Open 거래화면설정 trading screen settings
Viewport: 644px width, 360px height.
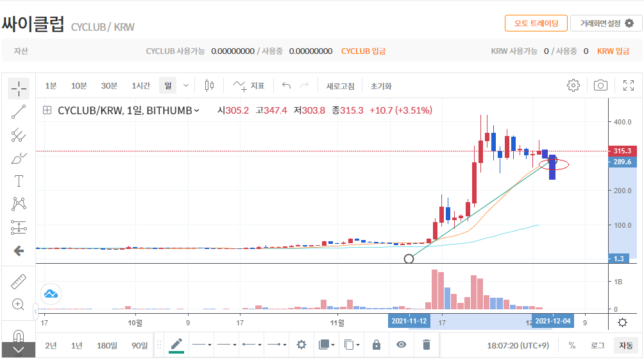point(606,23)
